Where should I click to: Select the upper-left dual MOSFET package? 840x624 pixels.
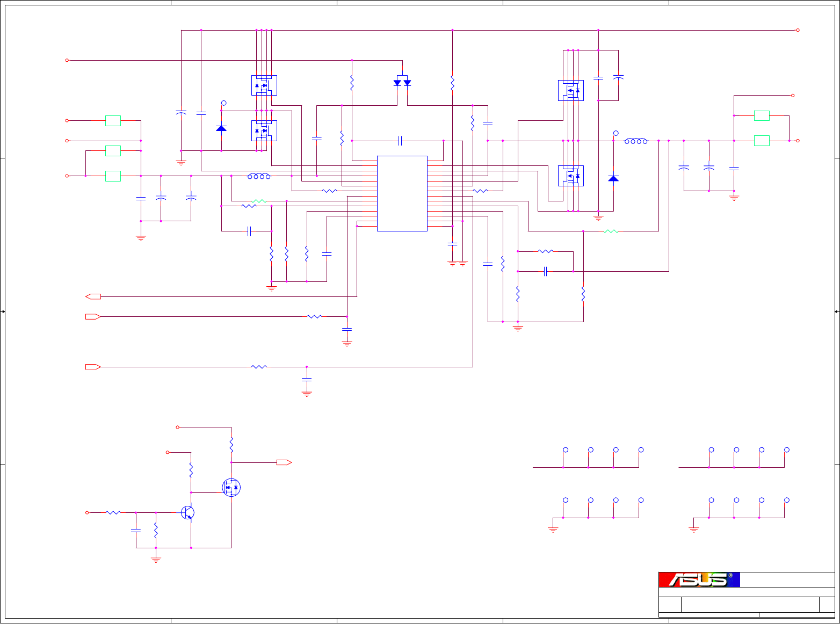pyautogui.click(x=264, y=85)
